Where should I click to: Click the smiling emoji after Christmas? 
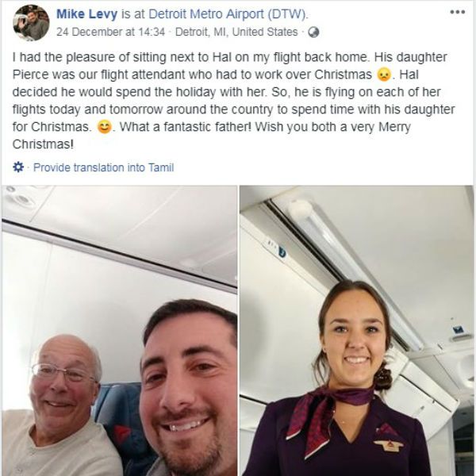pyautogui.click(x=105, y=127)
